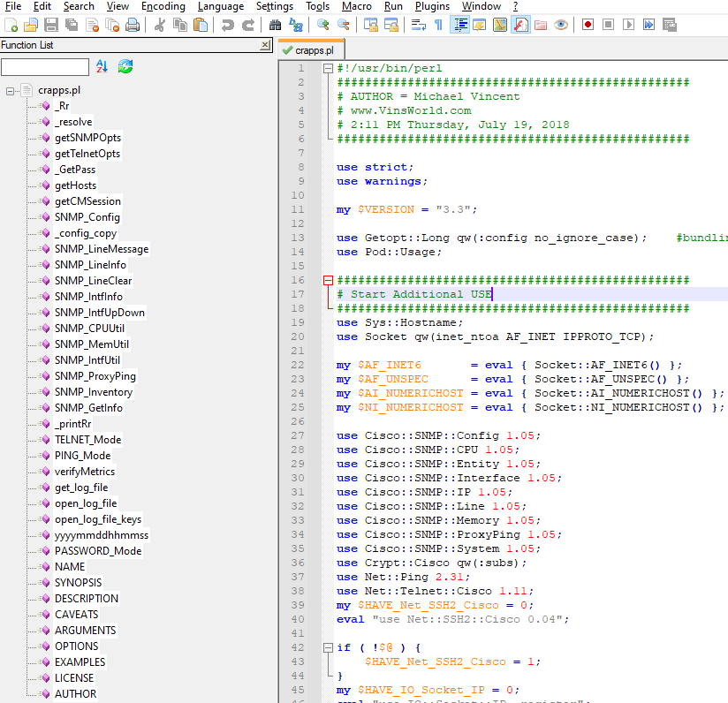Open Find with the binoculars icon
Screen dimensions: 728x703
pyautogui.click(x=276, y=25)
